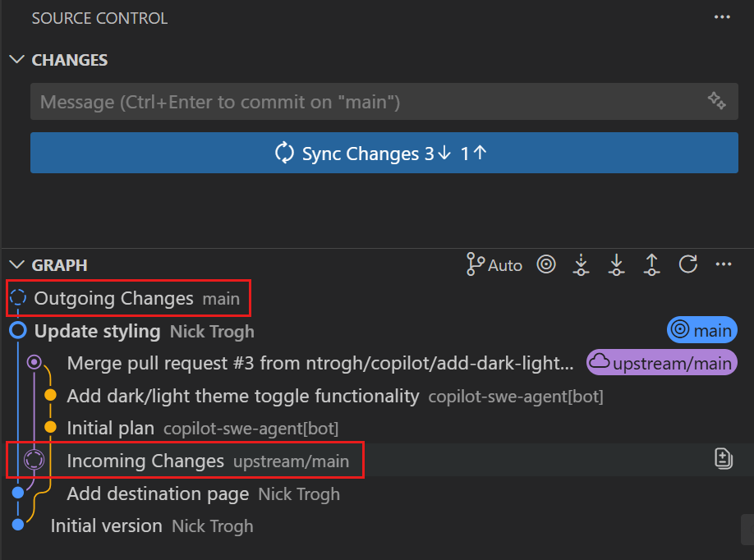Refresh the commit graph with the refresh icon
Image resolution: width=754 pixels, height=560 pixels.
tap(688, 264)
